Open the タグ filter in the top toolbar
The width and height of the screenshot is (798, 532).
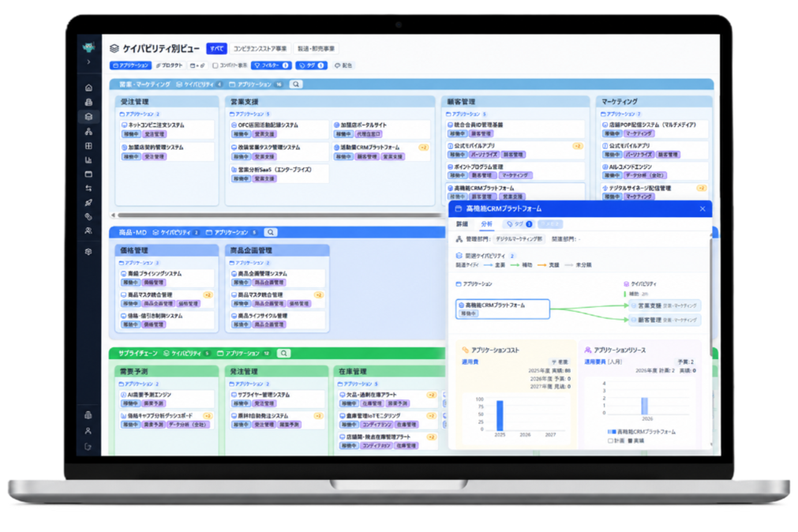312,66
